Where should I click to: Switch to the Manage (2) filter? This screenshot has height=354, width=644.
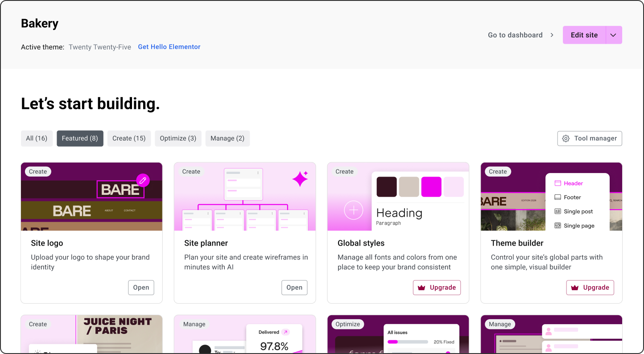coord(227,138)
